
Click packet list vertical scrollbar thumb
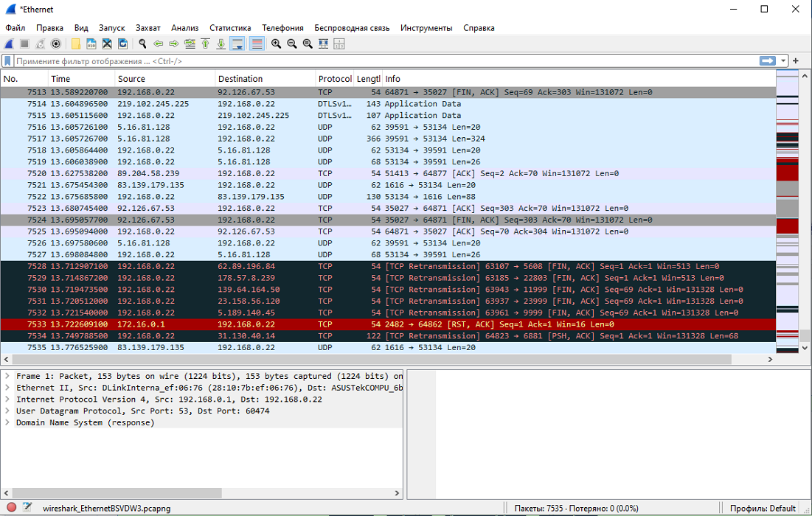tap(805, 335)
